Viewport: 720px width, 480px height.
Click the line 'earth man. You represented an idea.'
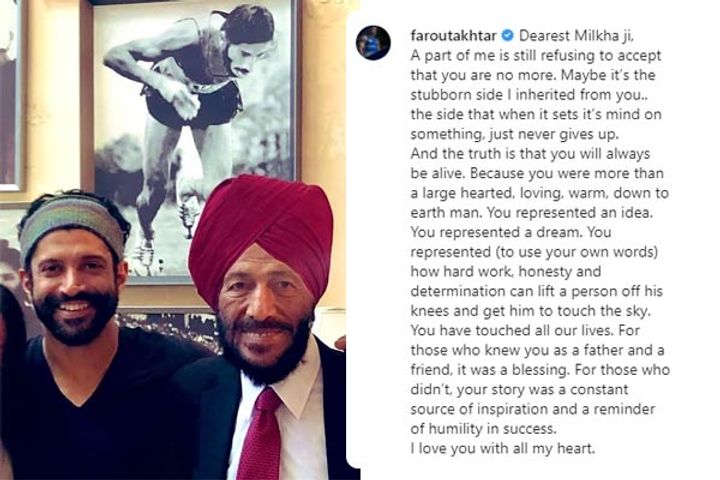point(532,213)
